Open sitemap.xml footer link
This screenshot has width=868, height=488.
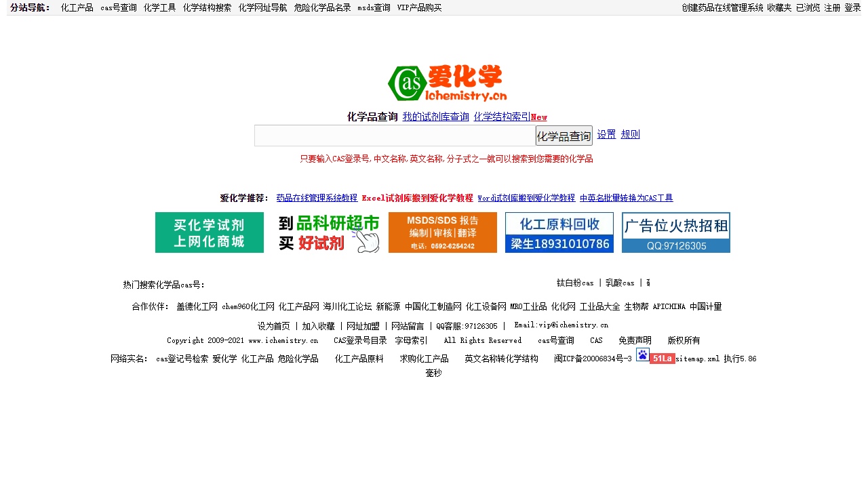[x=698, y=359]
